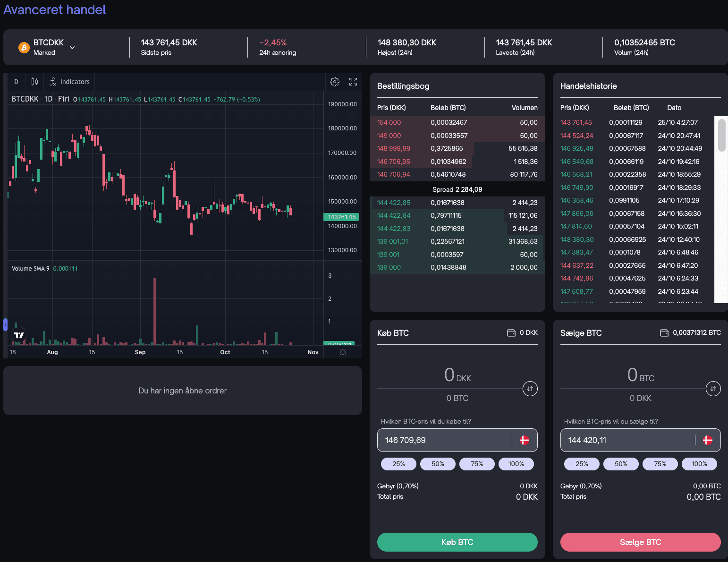
Task: Expand chart to fullscreen mode
Action: [x=353, y=82]
